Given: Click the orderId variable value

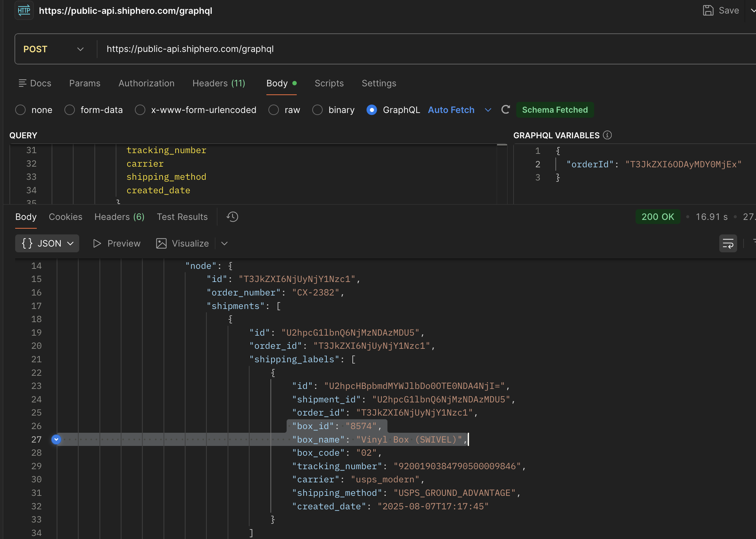Looking at the screenshot, I should (x=683, y=164).
